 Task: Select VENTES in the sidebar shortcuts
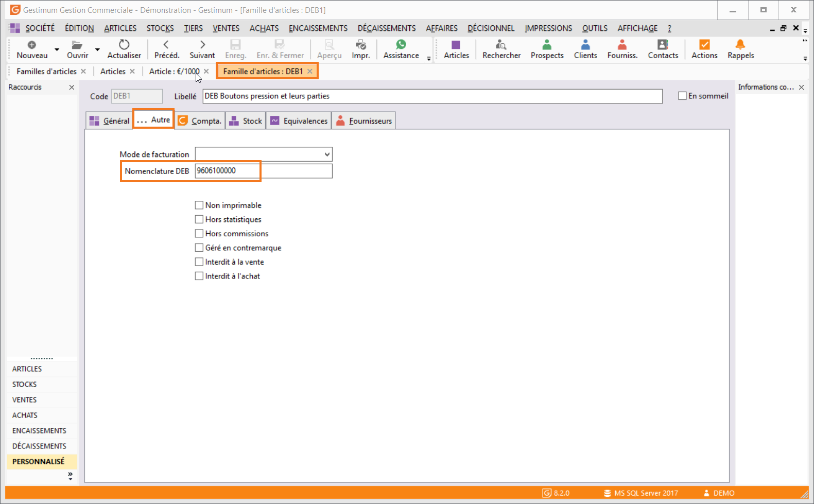click(25, 399)
